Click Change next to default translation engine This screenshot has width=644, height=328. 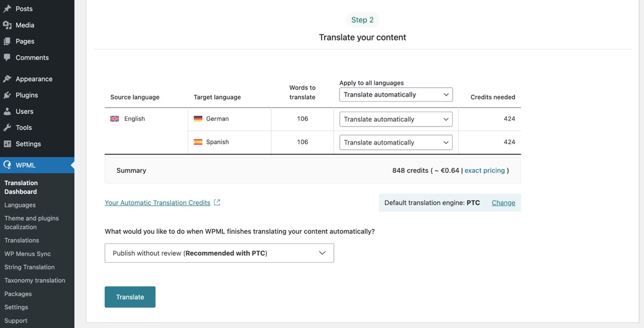[503, 203]
